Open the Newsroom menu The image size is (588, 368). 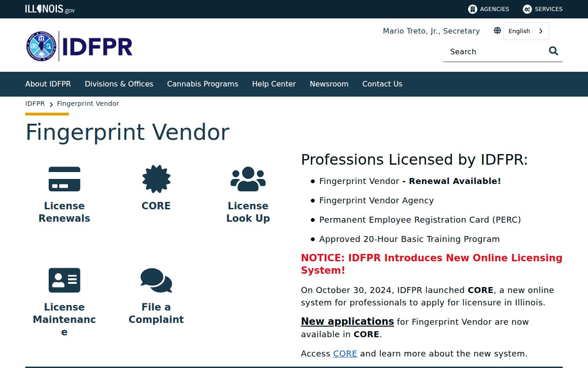(x=329, y=84)
